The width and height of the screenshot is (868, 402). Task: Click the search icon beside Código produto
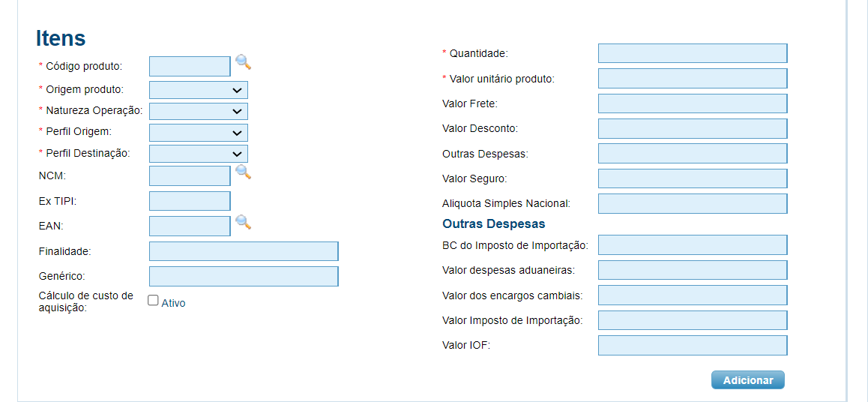[243, 62]
